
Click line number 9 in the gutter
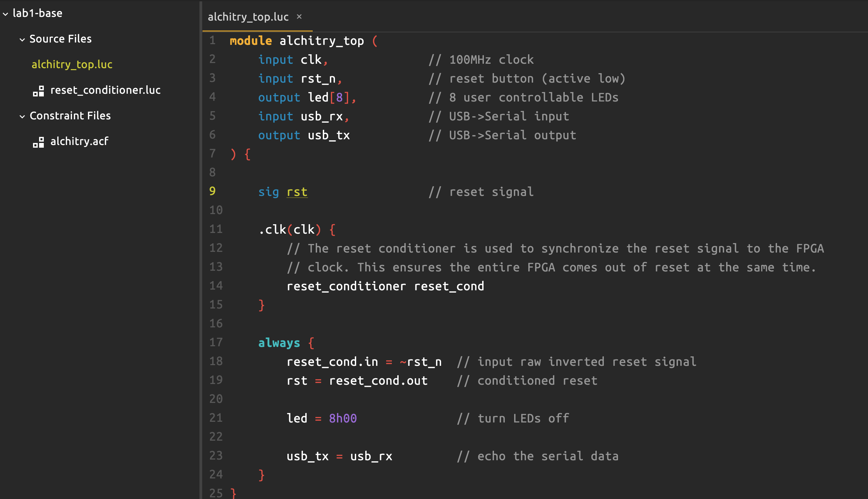coord(212,191)
